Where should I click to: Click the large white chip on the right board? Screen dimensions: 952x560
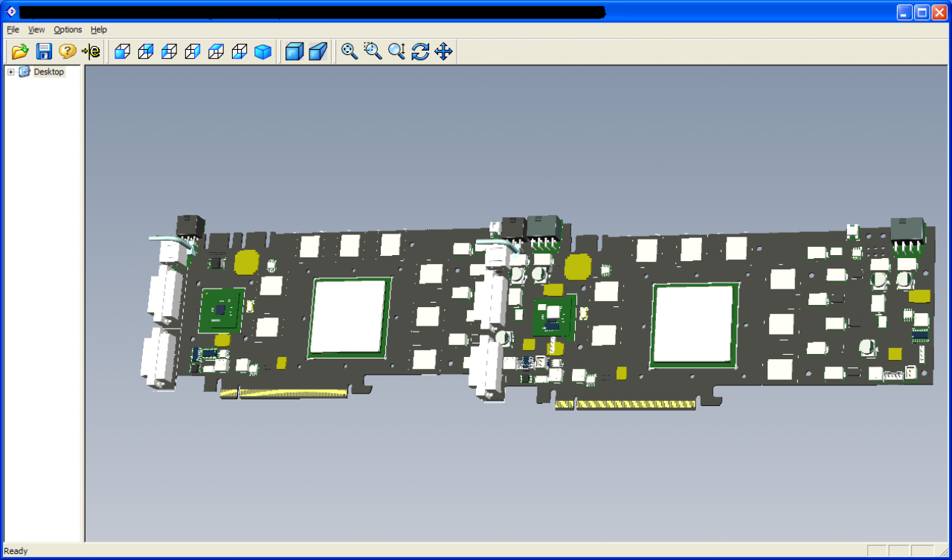click(x=694, y=324)
